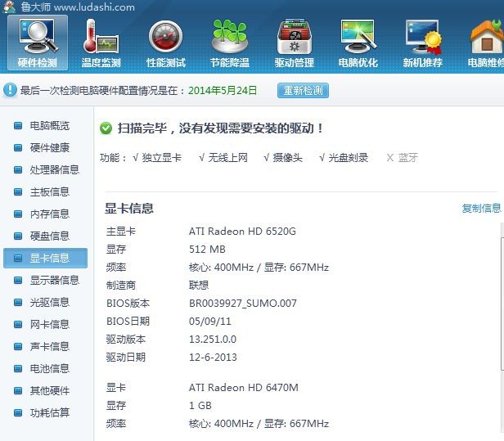Screen dimensions: 504x441
Task: Select 电脑概览 in the sidebar
Action: pyautogui.click(x=49, y=126)
